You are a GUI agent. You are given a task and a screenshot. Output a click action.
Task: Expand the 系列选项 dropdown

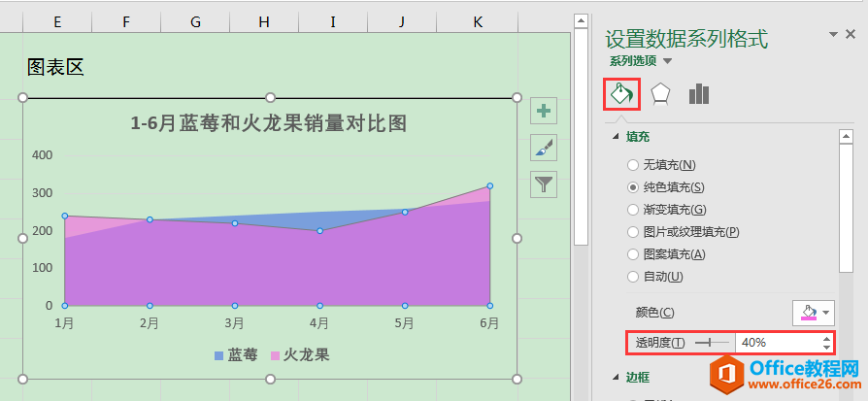(668, 61)
